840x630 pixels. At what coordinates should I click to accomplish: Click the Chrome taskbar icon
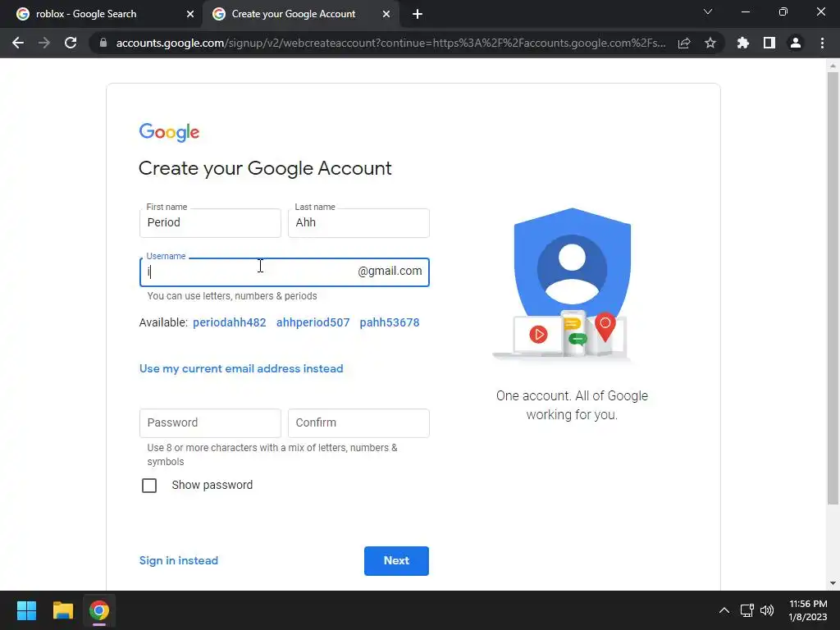[99, 610]
